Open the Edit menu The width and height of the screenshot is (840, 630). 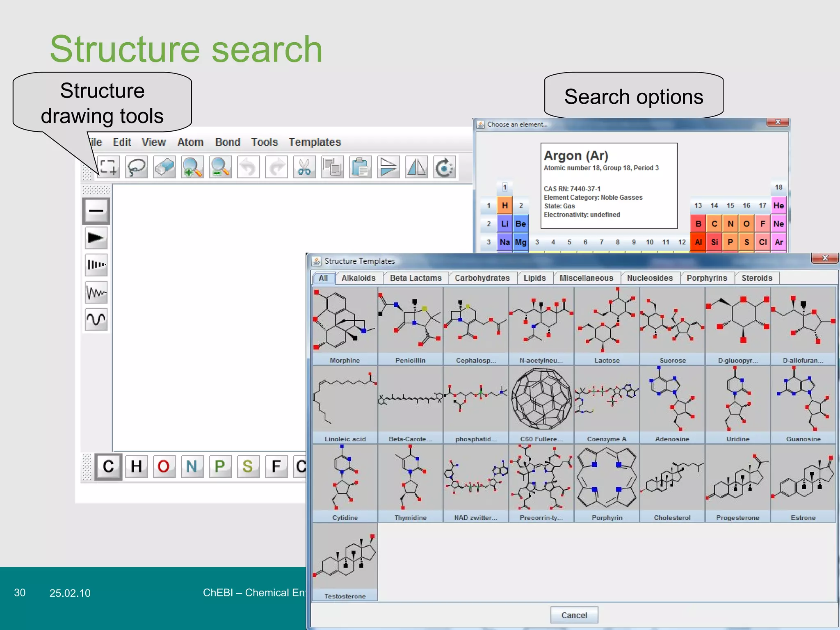(x=122, y=142)
